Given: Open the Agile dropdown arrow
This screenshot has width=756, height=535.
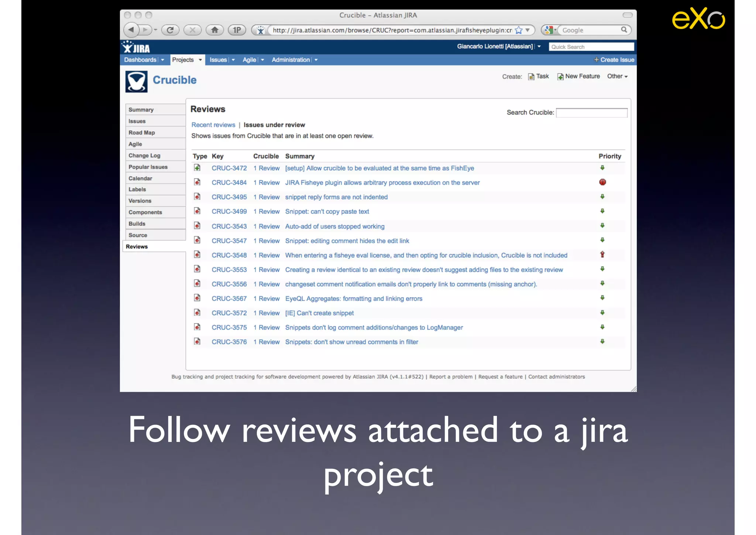Looking at the screenshot, I should tap(262, 60).
